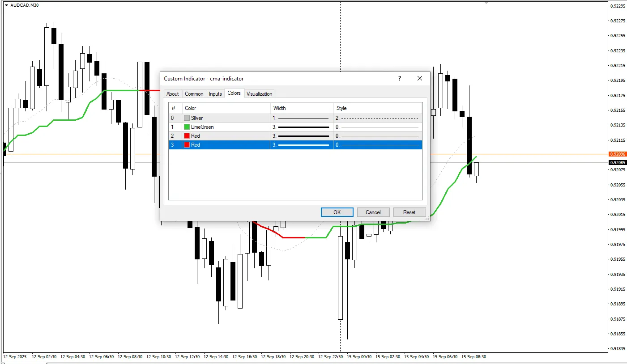
Task: Switch to the Common tab
Action: 194,94
